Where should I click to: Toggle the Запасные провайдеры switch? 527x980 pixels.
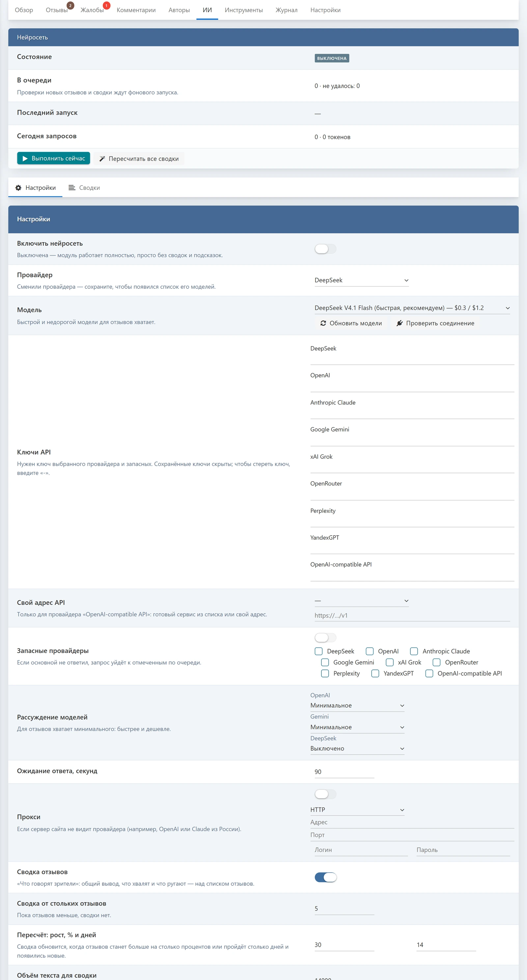(325, 637)
